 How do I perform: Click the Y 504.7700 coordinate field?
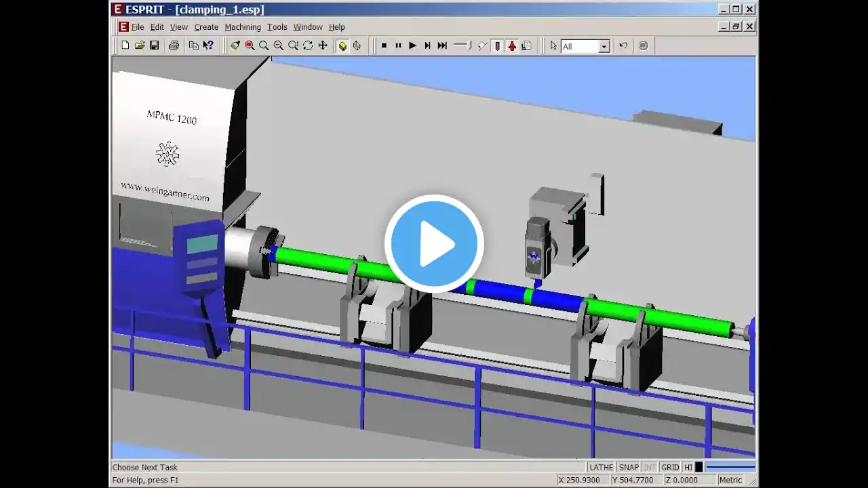[x=635, y=480]
